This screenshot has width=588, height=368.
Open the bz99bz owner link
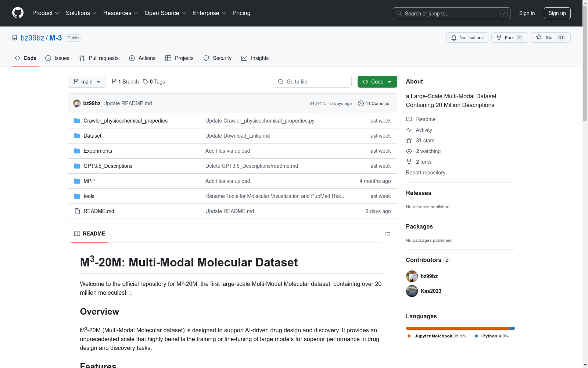click(x=32, y=38)
